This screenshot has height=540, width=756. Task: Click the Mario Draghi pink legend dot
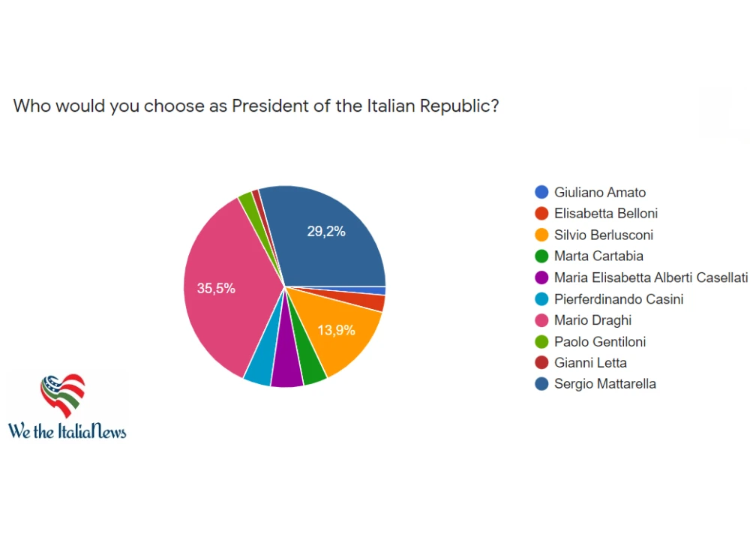click(x=541, y=320)
